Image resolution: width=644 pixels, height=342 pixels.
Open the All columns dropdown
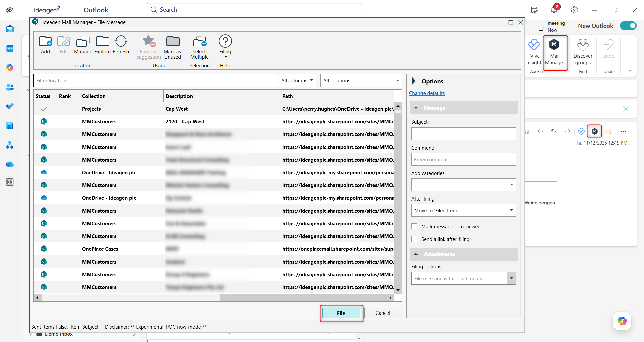(297, 81)
